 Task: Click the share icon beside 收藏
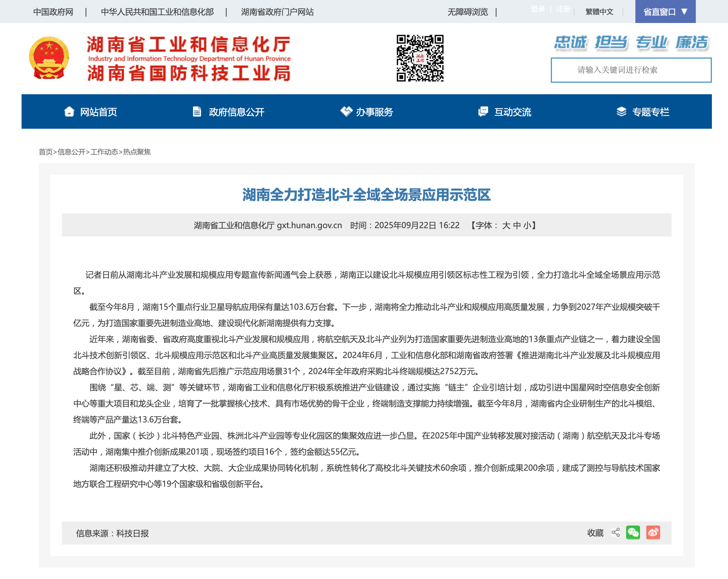[616, 533]
